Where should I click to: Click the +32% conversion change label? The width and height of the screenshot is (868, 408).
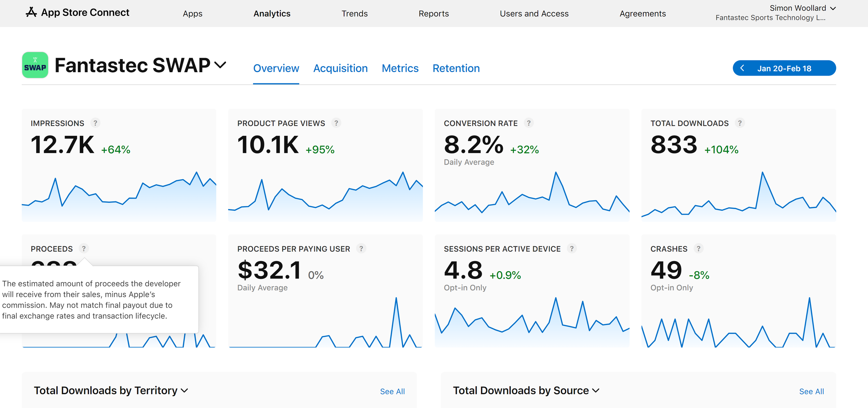click(x=524, y=150)
